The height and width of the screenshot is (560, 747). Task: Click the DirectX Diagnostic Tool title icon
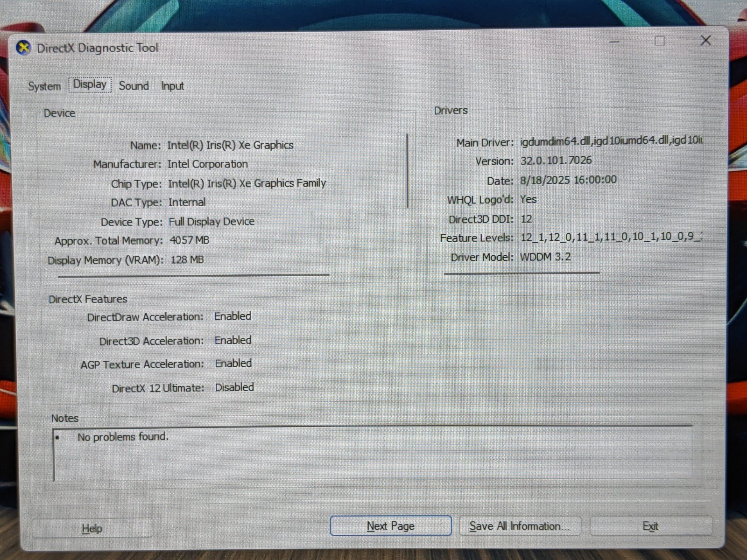(23, 48)
